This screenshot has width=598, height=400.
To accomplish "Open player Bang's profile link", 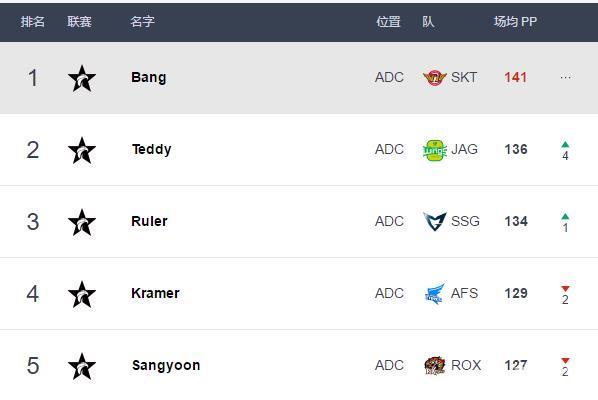I will 149,77.
